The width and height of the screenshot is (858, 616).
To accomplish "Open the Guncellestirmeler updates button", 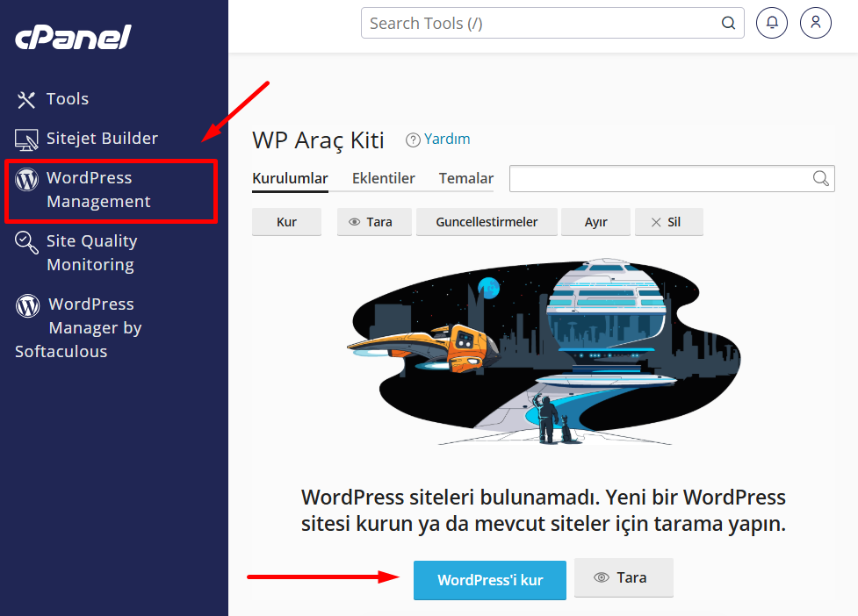I will point(487,222).
